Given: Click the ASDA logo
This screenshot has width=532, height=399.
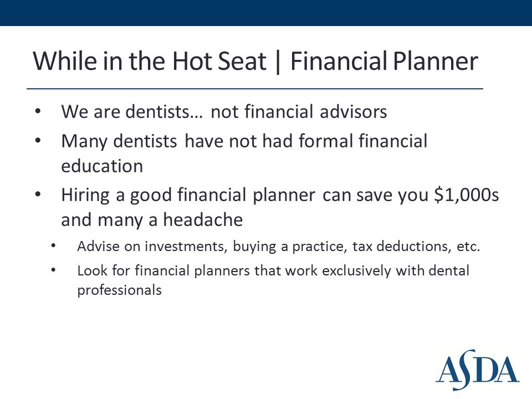Looking at the screenshot, I should point(477,370).
